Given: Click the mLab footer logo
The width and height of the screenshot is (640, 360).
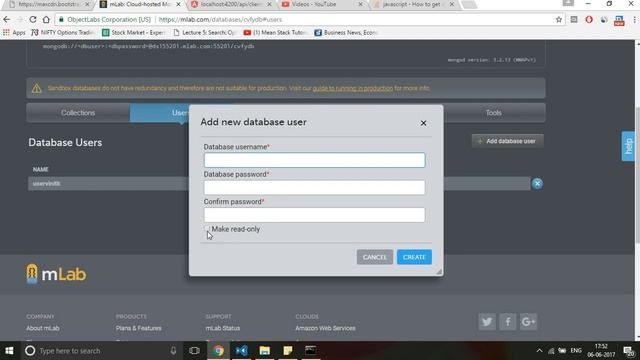Looking at the screenshot, I should tap(56, 274).
